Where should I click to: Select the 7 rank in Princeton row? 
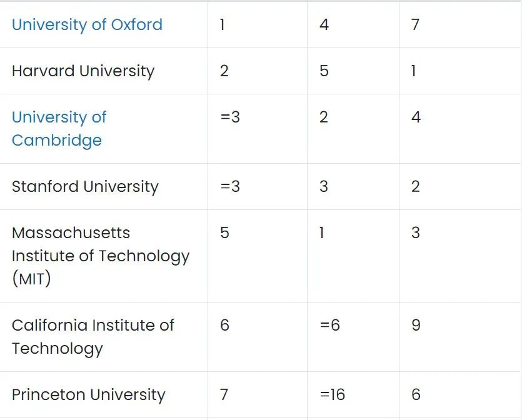[224, 395]
